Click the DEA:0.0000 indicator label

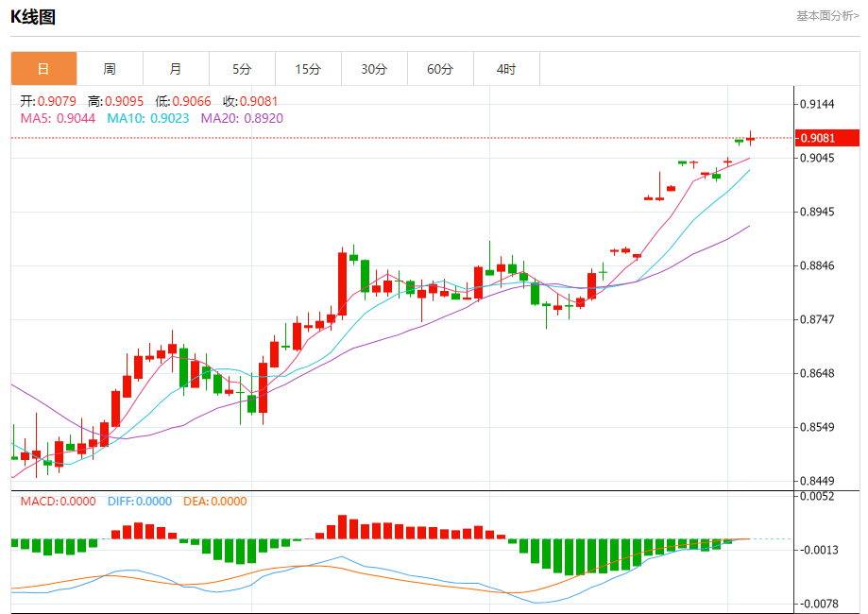[x=214, y=502]
